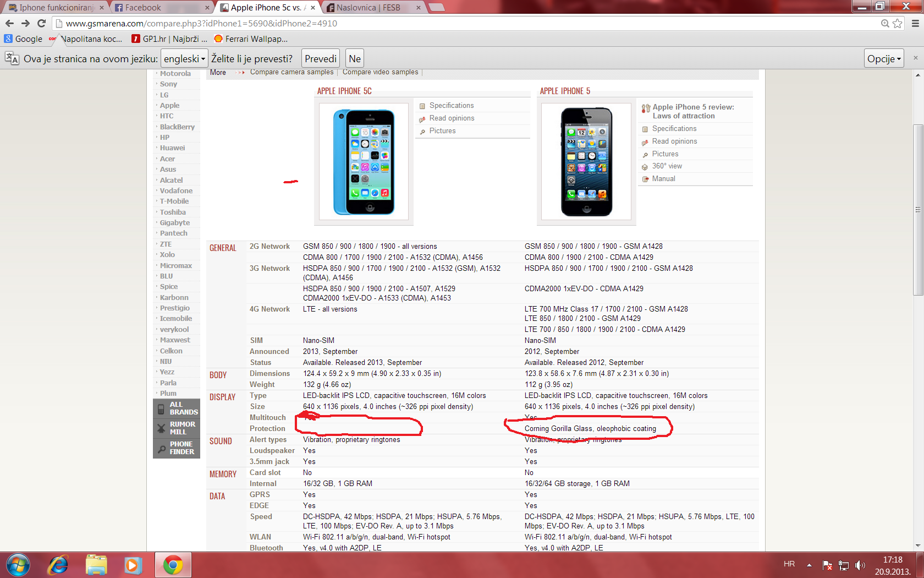The image size is (924, 578).
Task: Open the Prestigio brand link
Action: (175, 308)
